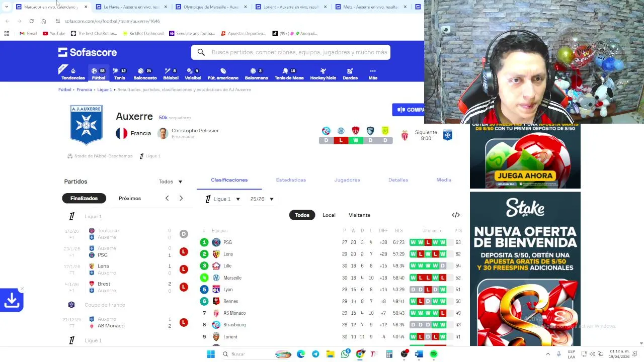Click the blue download floating button
This screenshot has height=362, width=644.
(12, 300)
